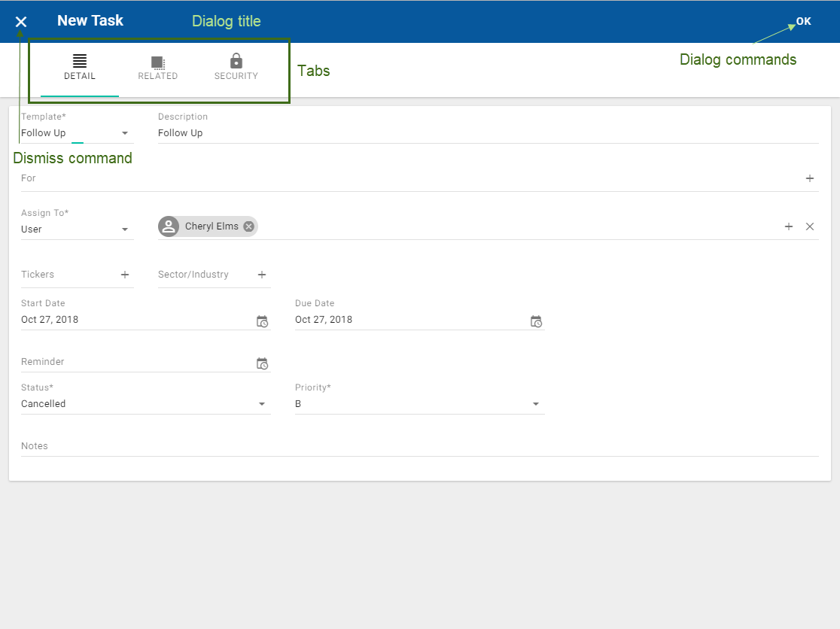
Task: Dismiss the New Task dialog
Action: 21,22
